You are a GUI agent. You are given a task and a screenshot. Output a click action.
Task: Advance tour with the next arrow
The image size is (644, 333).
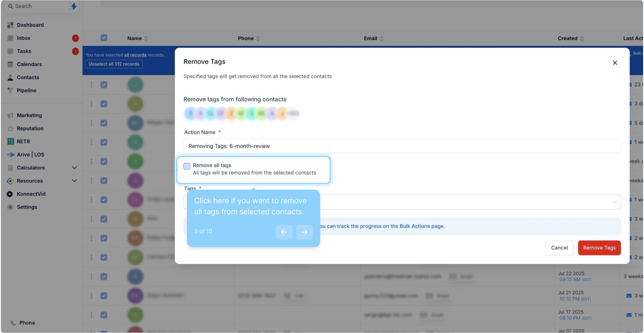304,232
